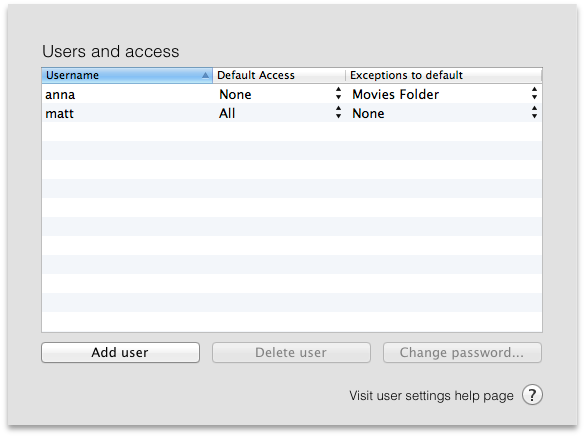Click the Username sort ascending arrow
This screenshot has height=437, width=585.
click(x=205, y=75)
